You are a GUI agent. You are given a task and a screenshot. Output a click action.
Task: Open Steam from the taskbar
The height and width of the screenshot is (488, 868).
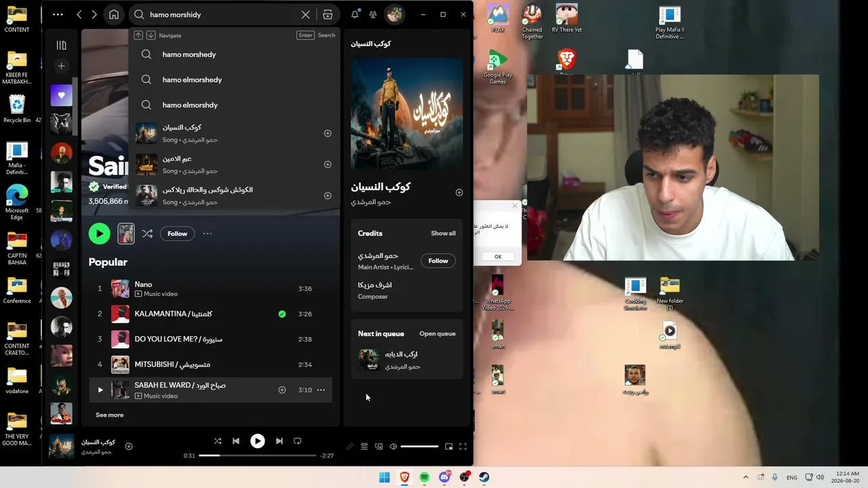pos(484,477)
